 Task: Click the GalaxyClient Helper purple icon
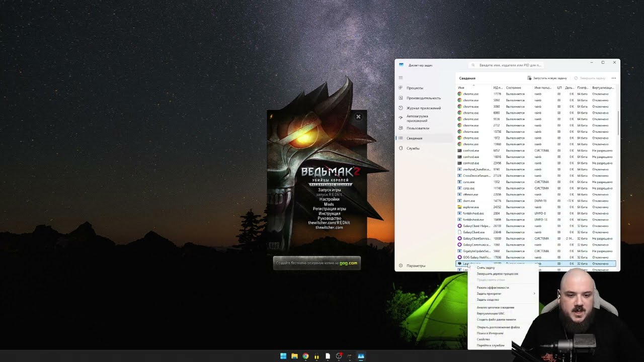pyautogui.click(x=459, y=226)
